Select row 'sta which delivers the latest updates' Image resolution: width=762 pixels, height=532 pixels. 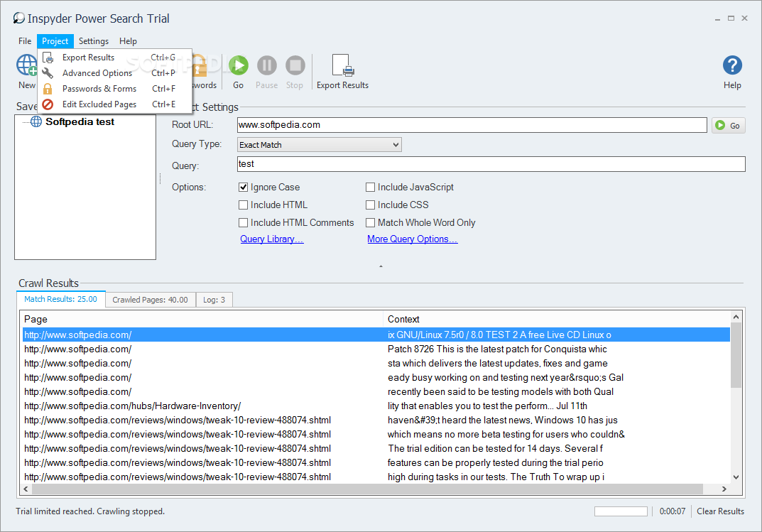[376, 364]
